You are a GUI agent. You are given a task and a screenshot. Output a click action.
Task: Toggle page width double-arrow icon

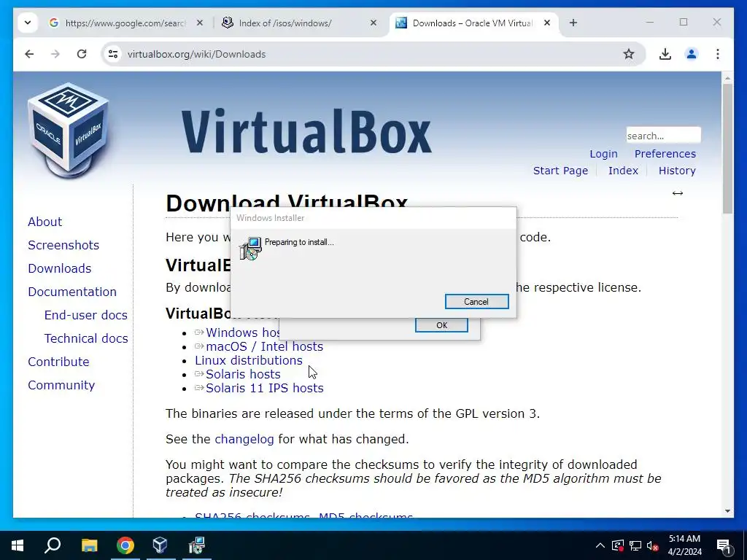pyautogui.click(x=678, y=192)
